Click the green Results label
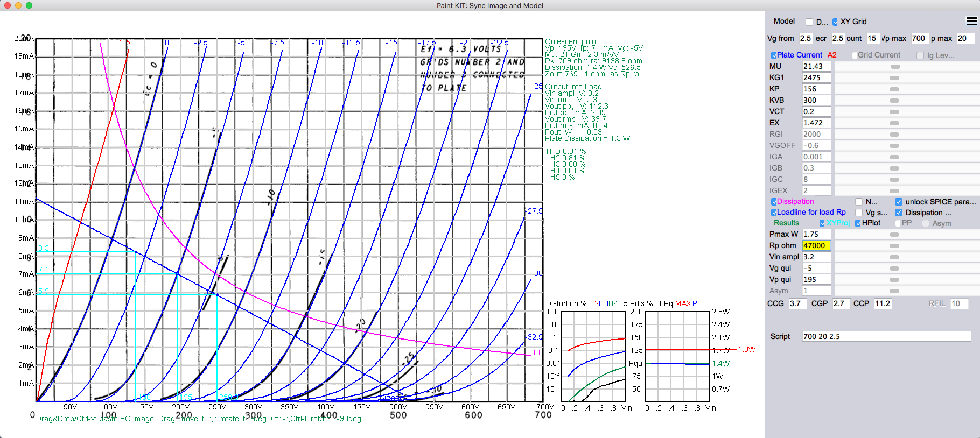 click(786, 223)
